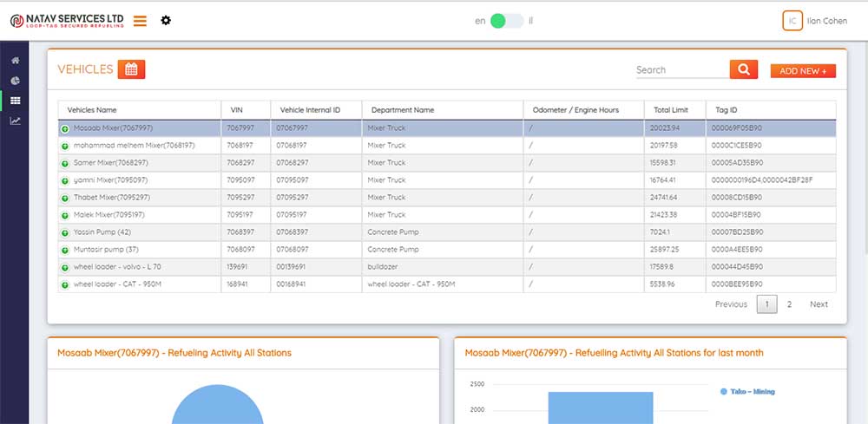This screenshot has height=424, width=868.
Task: Expand the Samer Mixer(7068297) row
Action: pos(65,164)
